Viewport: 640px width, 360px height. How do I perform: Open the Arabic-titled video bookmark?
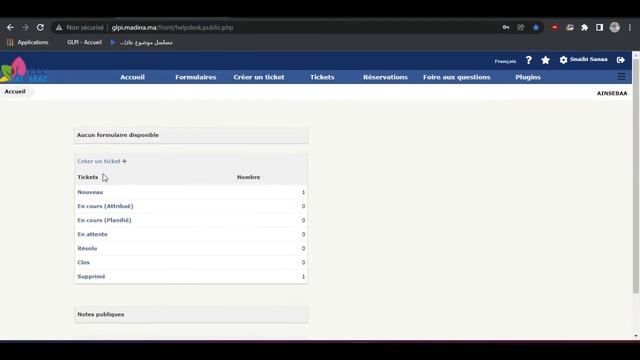142,42
